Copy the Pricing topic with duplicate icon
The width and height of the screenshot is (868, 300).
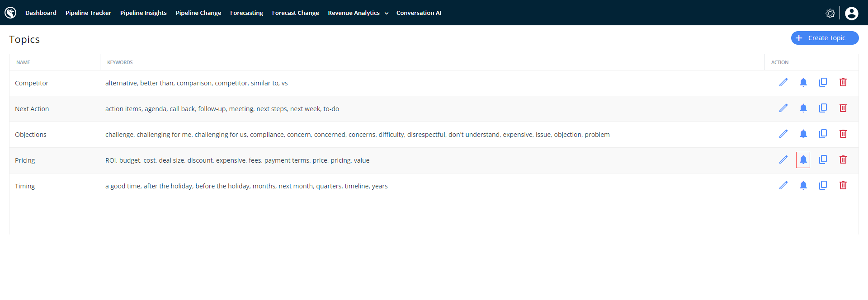pyautogui.click(x=823, y=159)
